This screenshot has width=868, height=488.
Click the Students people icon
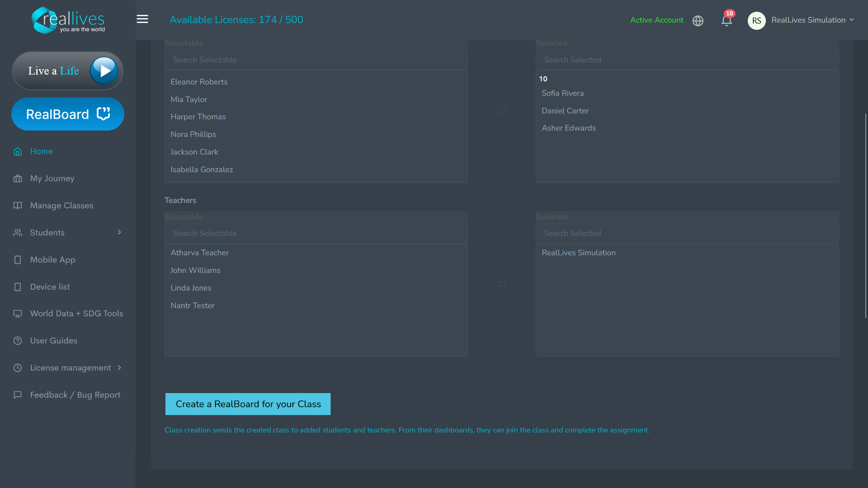pos(18,233)
